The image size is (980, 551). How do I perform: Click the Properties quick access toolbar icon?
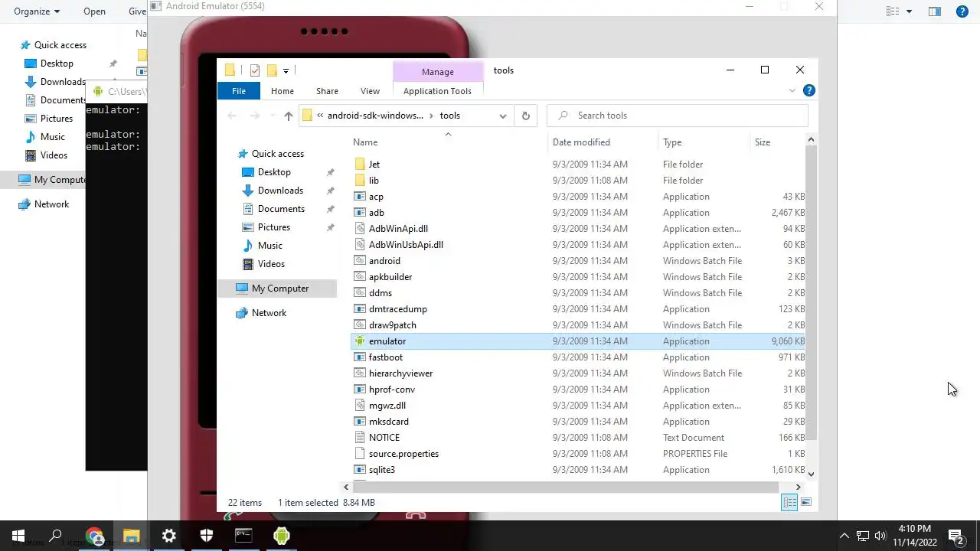(x=255, y=70)
